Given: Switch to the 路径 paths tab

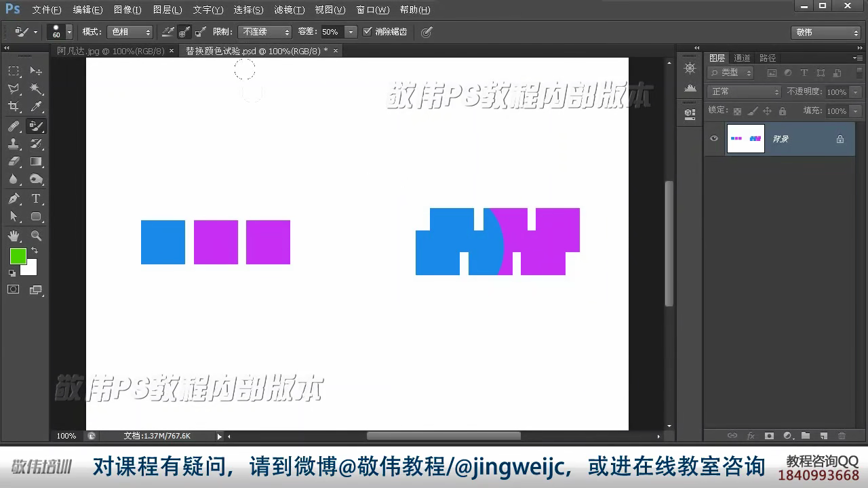Looking at the screenshot, I should click(768, 58).
